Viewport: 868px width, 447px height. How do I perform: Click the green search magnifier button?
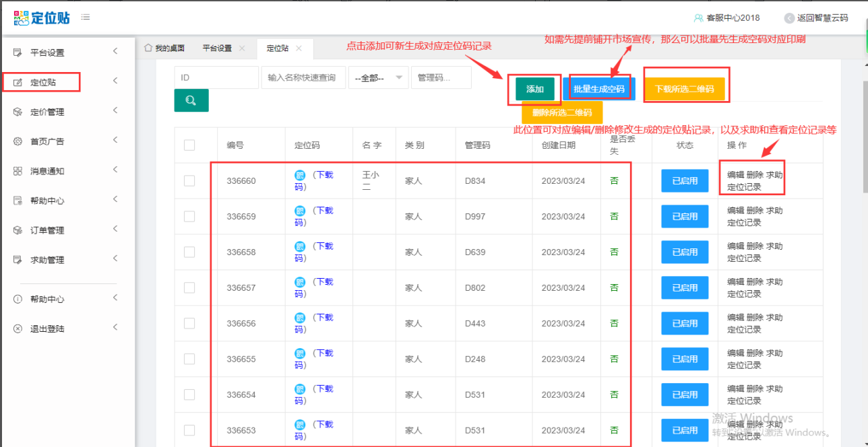[191, 100]
